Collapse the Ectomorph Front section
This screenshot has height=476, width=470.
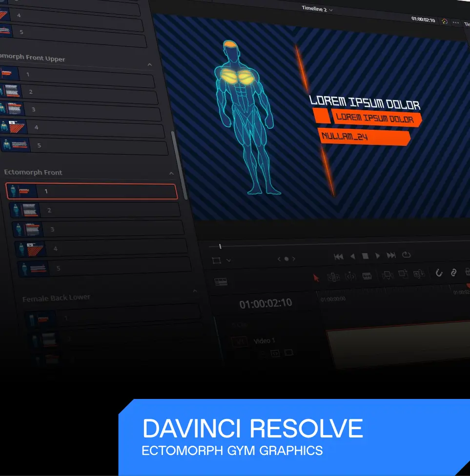point(171,173)
